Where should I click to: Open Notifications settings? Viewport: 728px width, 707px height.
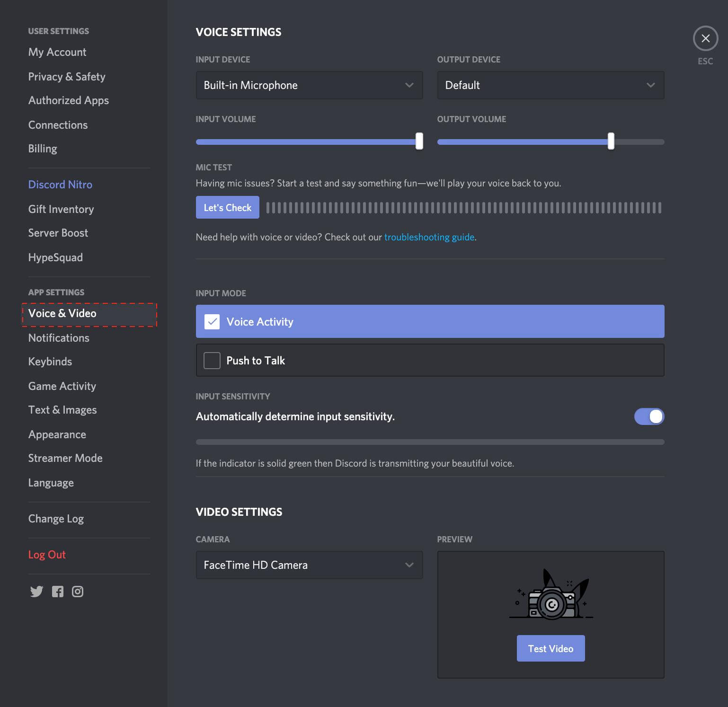pos(58,337)
